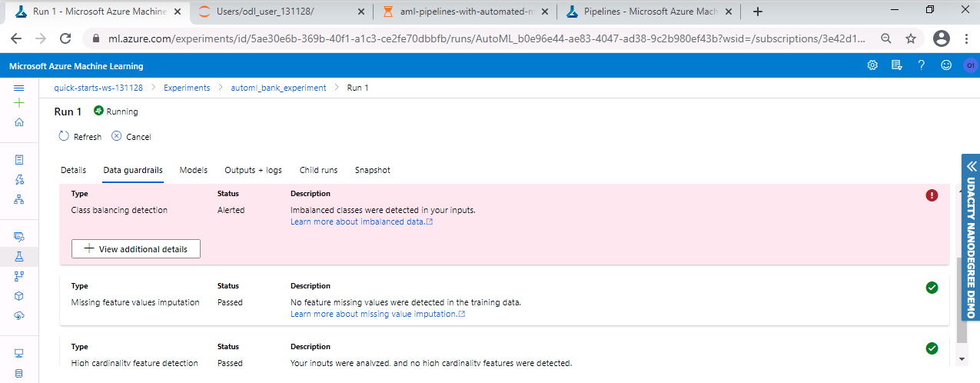The image size is (980, 383).
Task: Open Learn more about missing value imputation link
Action: [x=377, y=314]
